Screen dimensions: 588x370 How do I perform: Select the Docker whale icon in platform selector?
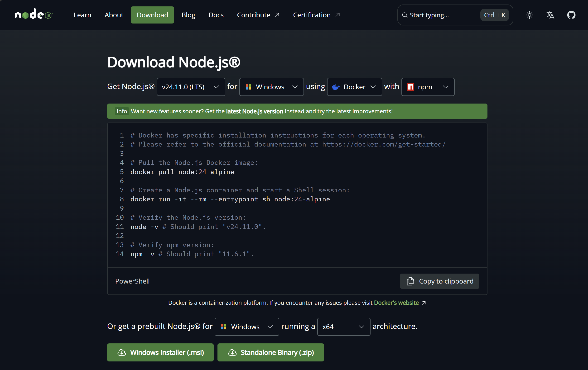pos(336,87)
